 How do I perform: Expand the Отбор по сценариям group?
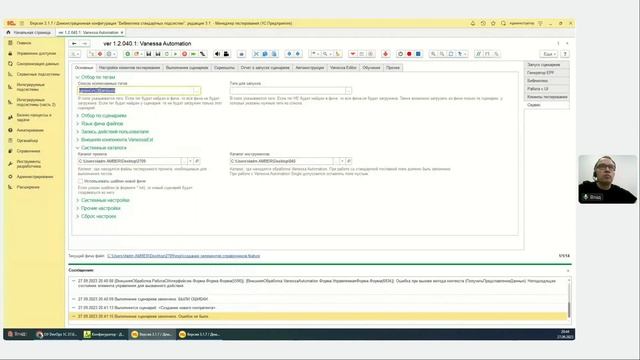103,116
